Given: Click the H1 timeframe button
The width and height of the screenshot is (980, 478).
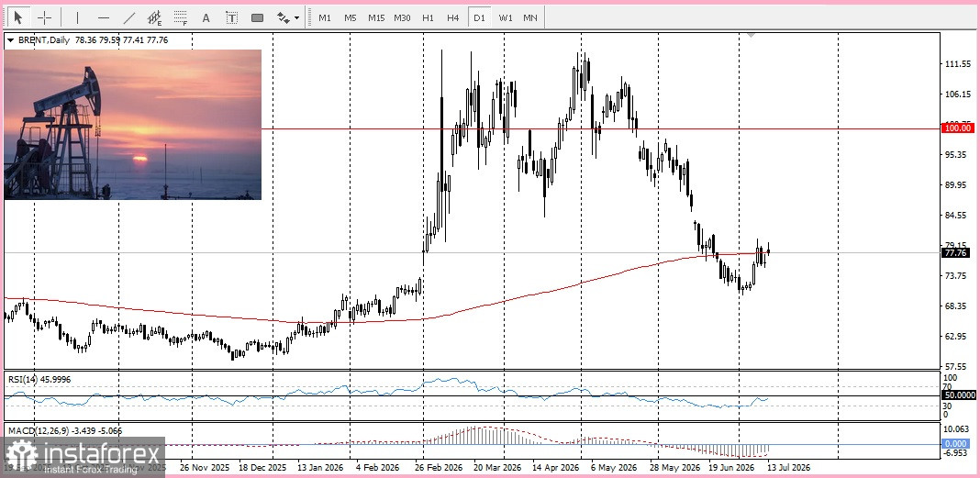Looking at the screenshot, I should (x=428, y=17).
